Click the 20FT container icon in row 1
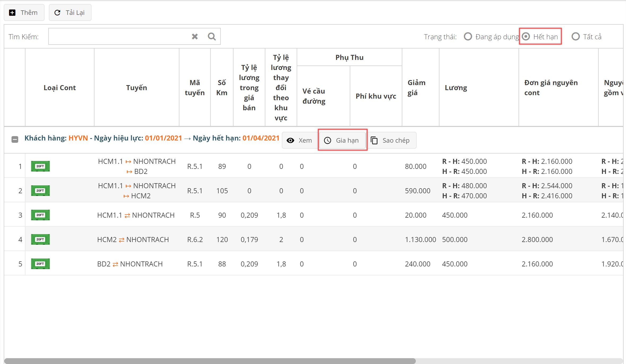The image size is (626, 364). coord(40,166)
